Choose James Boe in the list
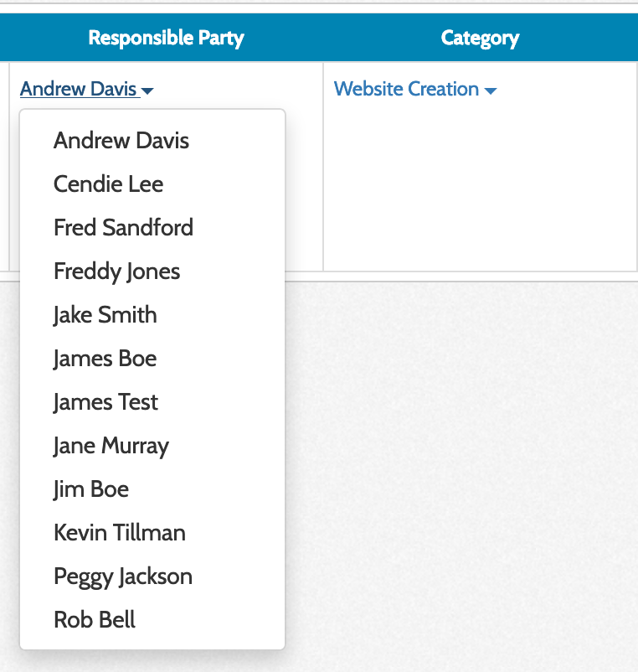Screen dimensions: 638x672 [x=105, y=359]
